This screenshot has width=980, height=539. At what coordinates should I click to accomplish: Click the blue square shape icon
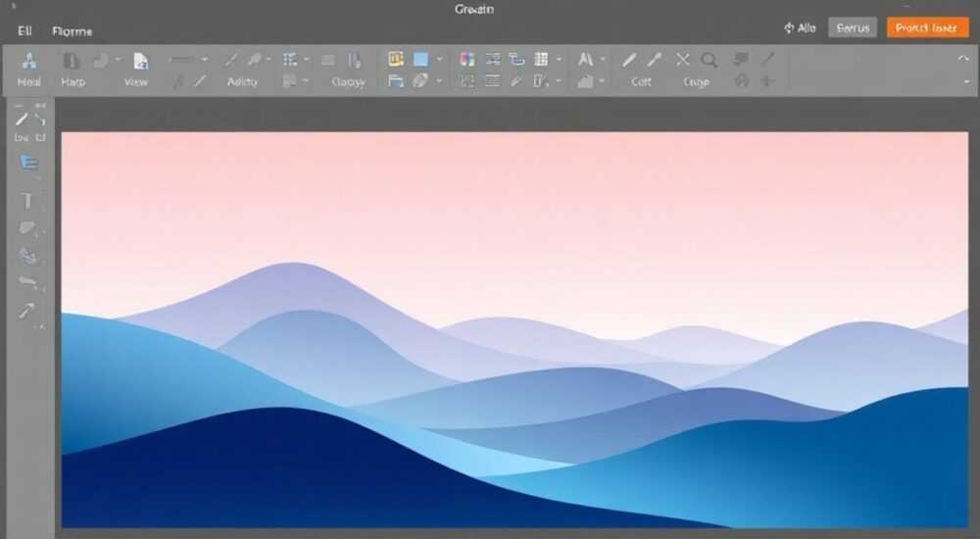(x=420, y=60)
